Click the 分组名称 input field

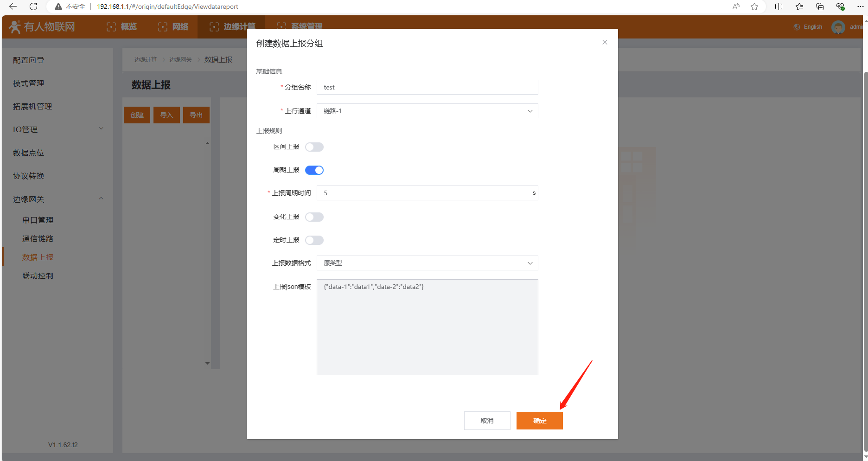pyautogui.click(x=427, y=87)
